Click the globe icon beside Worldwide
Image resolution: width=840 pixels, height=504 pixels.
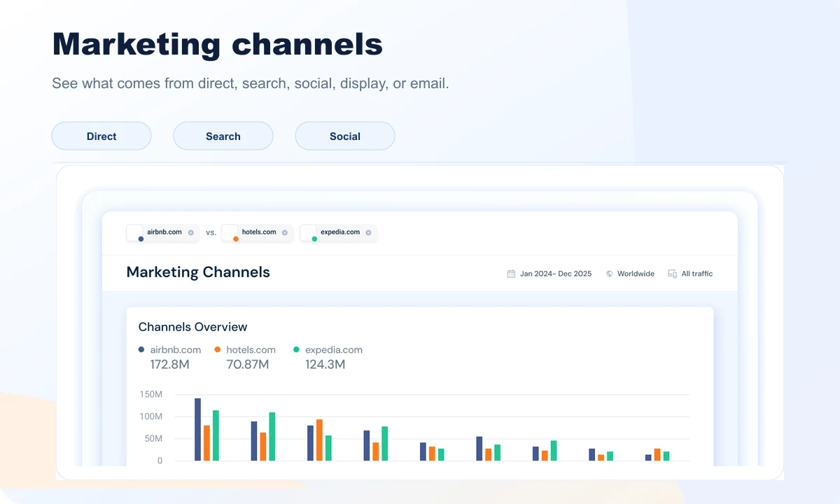[x=610, y=274]
